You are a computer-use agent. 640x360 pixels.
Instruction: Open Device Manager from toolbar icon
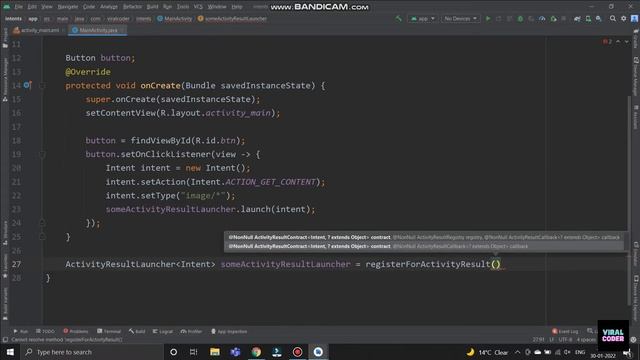pyautogui.click(x=588, y=19)
